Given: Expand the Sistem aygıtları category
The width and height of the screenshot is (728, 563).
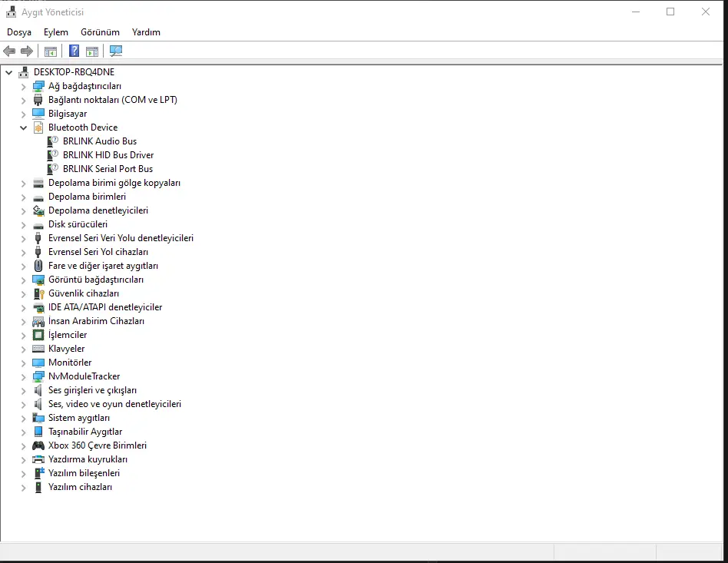Looking at the screenshot, I should click(23, 419).
